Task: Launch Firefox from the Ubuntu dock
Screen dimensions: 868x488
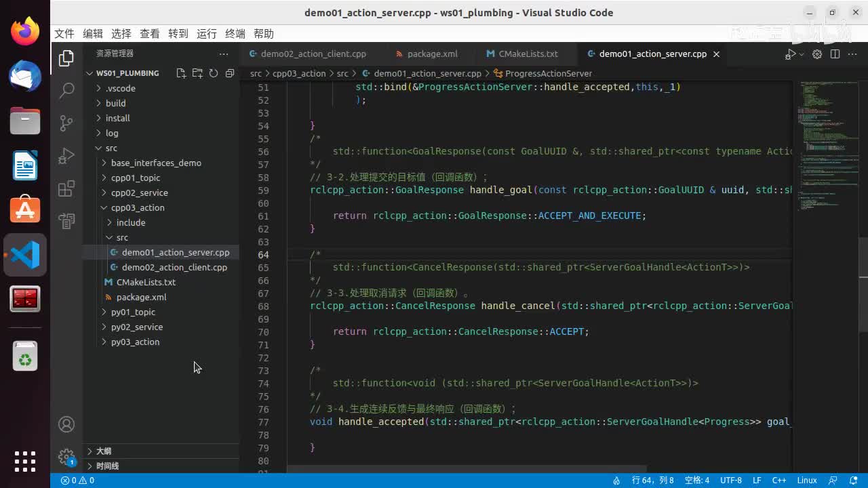Action: tap(25, 32)
